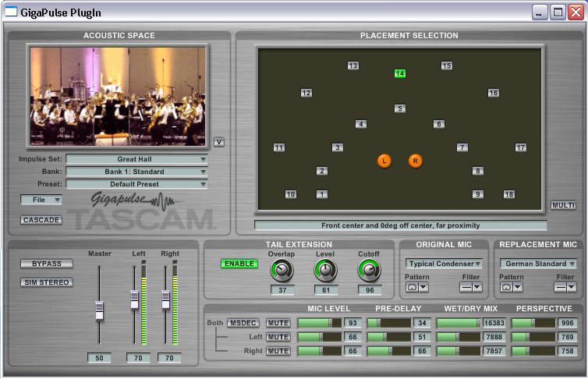Screen dimensions: 588x379
Task: Choose placement position 5
Action: [x=400, y=108]
